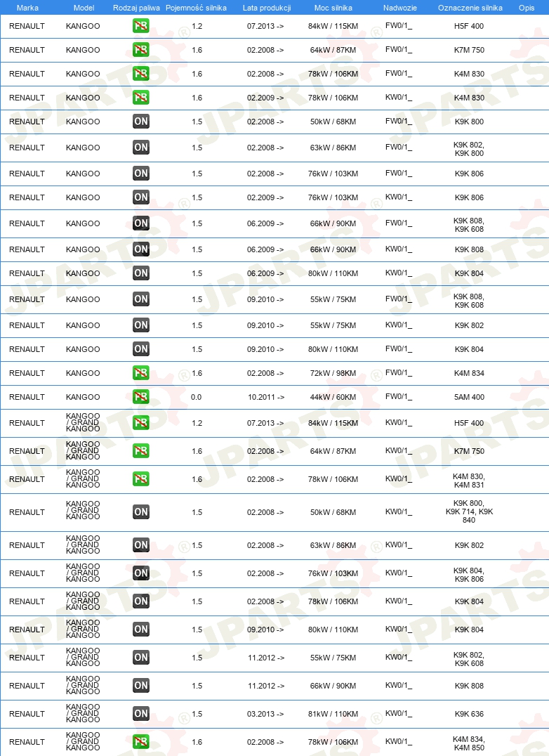Click diesel ON icon in K9K 802, K9K 800 row
This screenshot has width=549, height=756.
(141, 148)
